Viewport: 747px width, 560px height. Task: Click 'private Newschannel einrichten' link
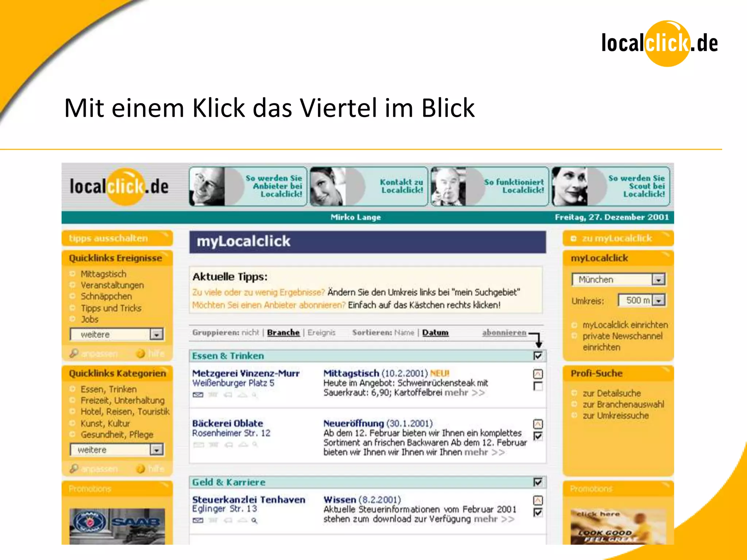click(x=623, y=342)
